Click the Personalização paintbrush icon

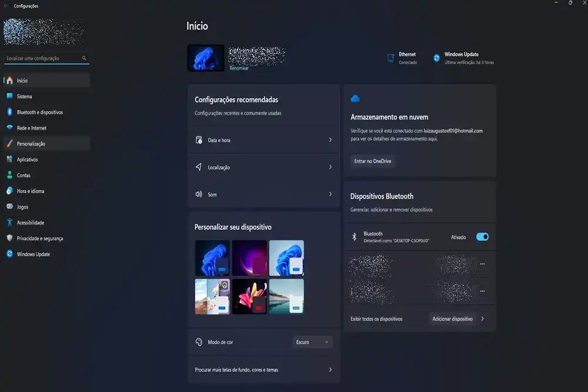coord(9,144)
